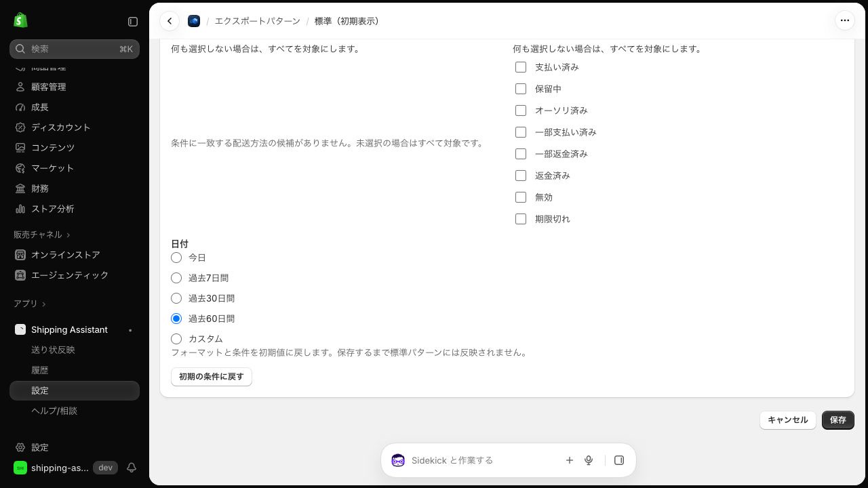Click オンラインストア storefront icon
This screenshot has height=488, width=868.
(20, 255)
